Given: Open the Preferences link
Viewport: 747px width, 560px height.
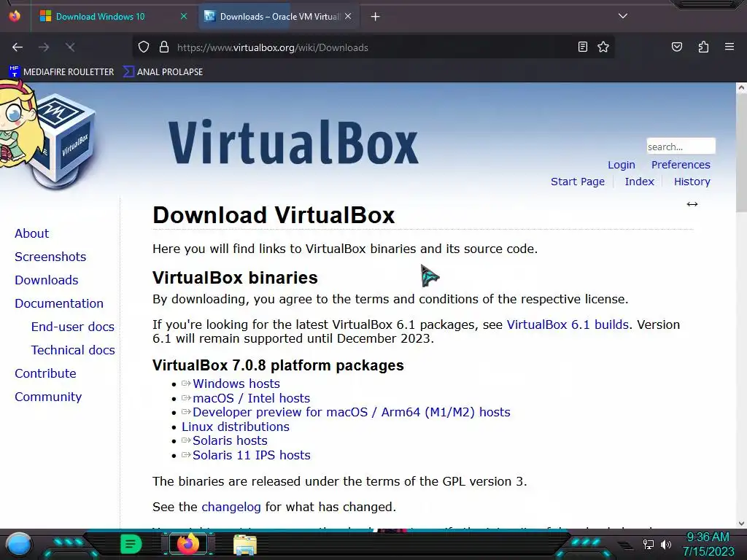Looking at the screenshot, I should tap(681, 165).
